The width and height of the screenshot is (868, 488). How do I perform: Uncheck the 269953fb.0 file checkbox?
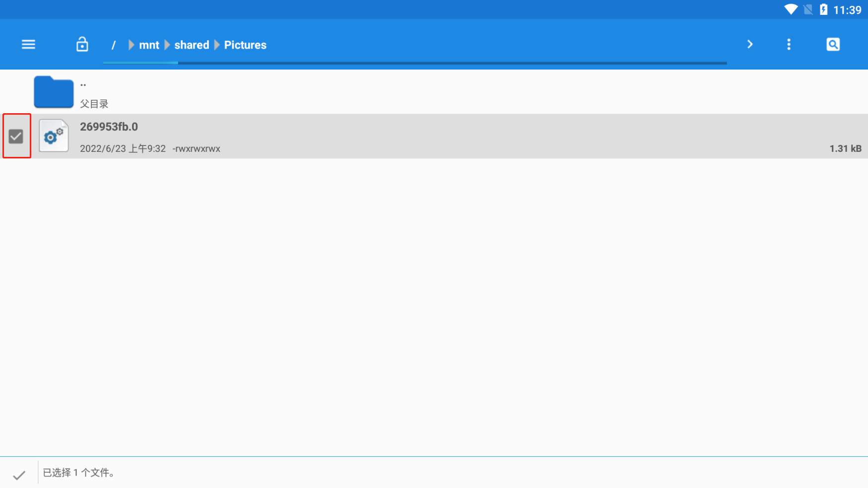point(16,136)
